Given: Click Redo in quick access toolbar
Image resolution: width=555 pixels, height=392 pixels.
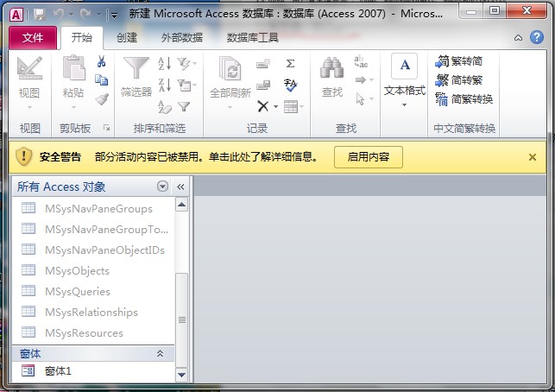Looking at the screenshot, I should [85, 14].
